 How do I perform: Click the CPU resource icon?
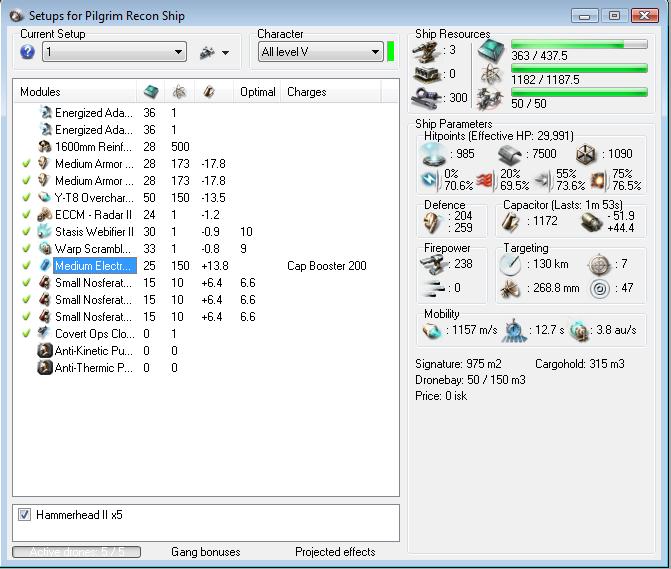point(490,51)
